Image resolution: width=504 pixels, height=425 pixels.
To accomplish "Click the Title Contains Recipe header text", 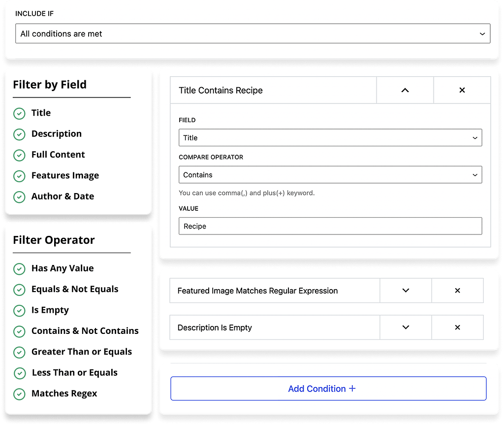I will pos(220,91).
